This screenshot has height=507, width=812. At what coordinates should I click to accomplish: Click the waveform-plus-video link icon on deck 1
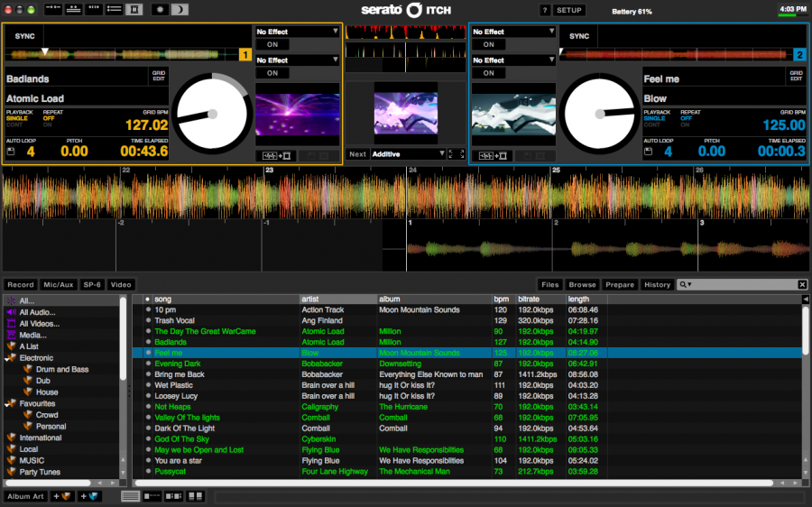point(276,155)
